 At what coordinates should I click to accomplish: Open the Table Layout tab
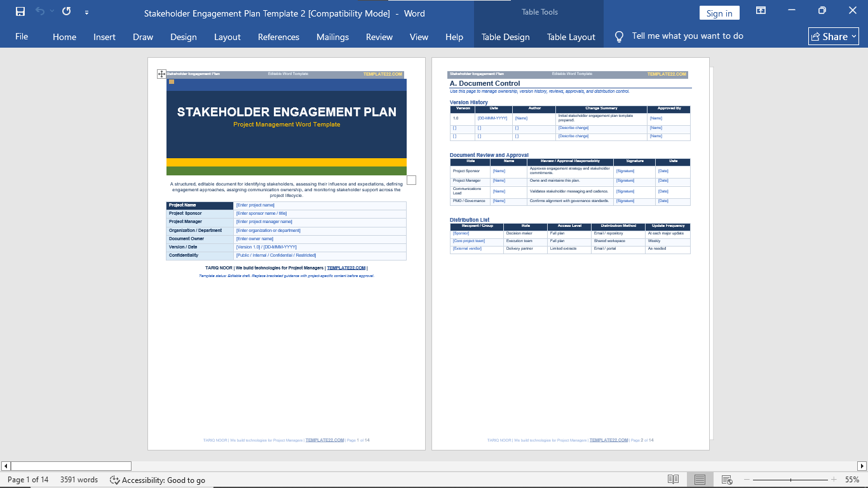click(x=571, y=37)
